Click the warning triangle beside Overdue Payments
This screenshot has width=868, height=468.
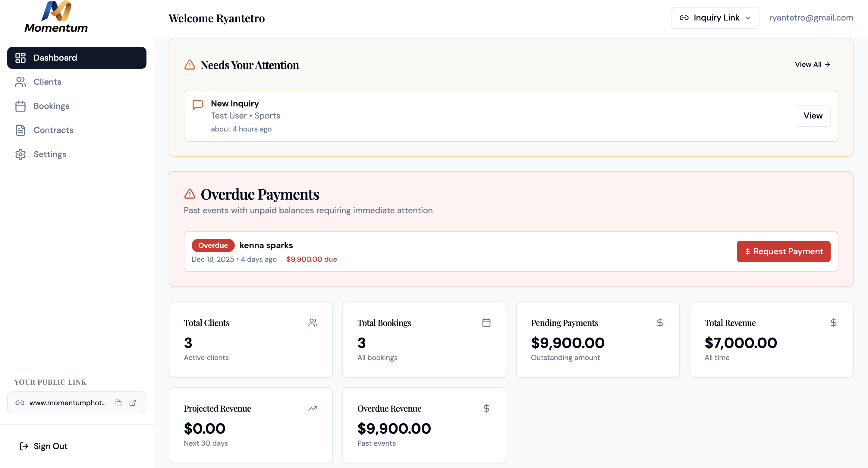(x=190, y=194)
